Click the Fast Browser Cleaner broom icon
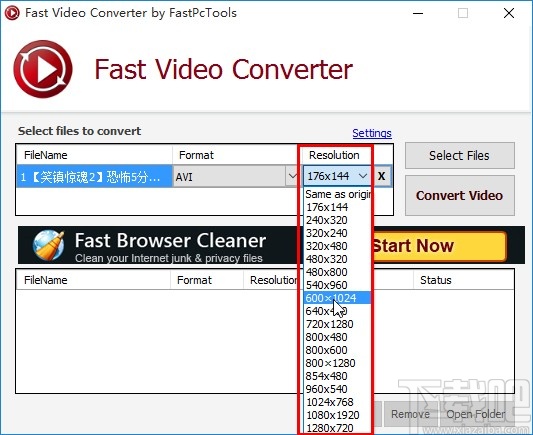This screenshot has height=435, width=533. point(49,245)
